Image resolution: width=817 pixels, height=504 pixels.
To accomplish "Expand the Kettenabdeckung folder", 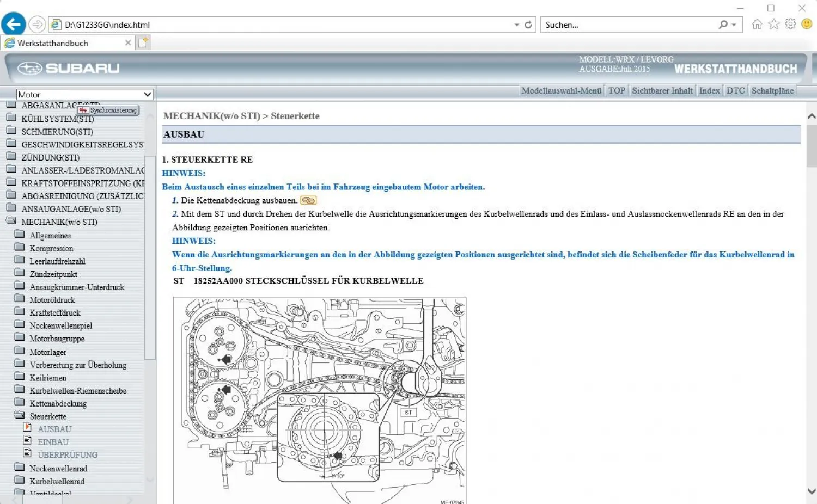I will pos(20,403).
